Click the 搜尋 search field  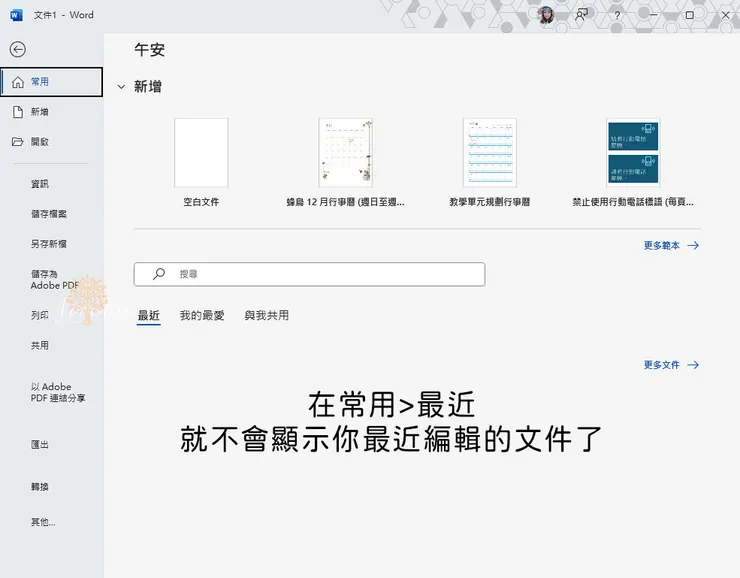pos(310,274)
